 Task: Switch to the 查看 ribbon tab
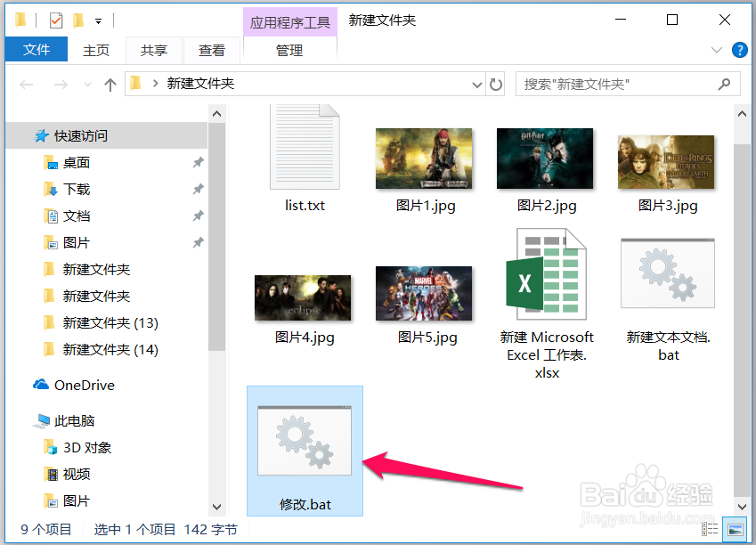coord(212,50)
